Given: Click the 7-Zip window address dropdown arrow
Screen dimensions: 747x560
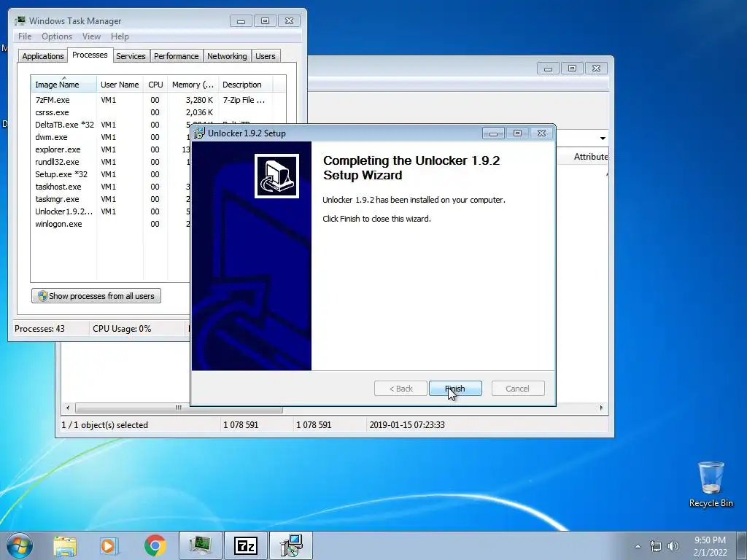Looking at the screenshot, I should pos(603,138).
